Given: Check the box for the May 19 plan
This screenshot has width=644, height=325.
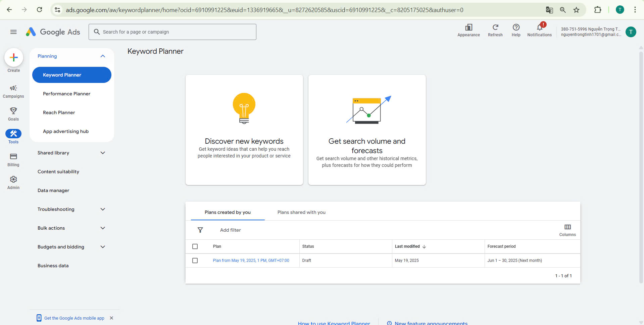Looking at the screenshot, I should [195, 261].
